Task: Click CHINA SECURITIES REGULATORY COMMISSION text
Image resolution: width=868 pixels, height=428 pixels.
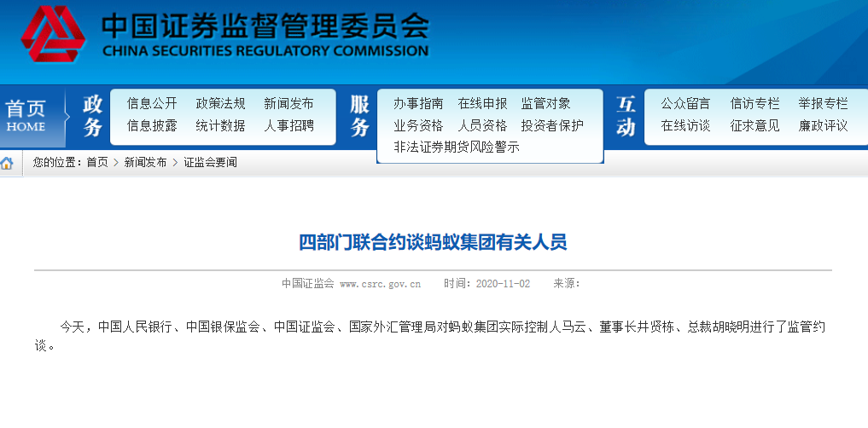Action: click(265, 51)
